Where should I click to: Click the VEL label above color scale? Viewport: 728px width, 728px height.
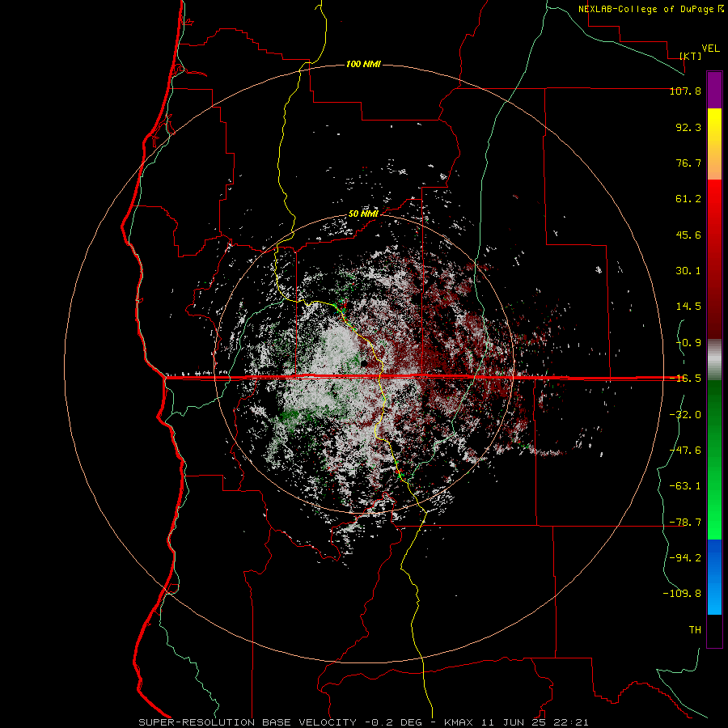coord(711,49)
